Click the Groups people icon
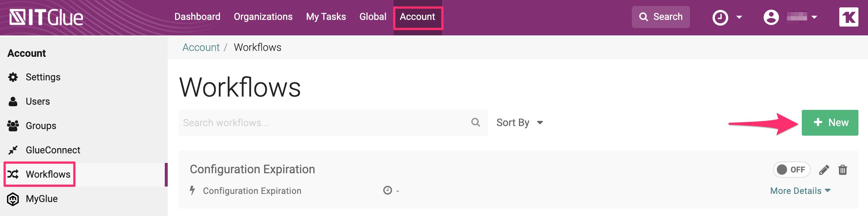The height and width of the screenshot is (216, 868). point(13,126)
